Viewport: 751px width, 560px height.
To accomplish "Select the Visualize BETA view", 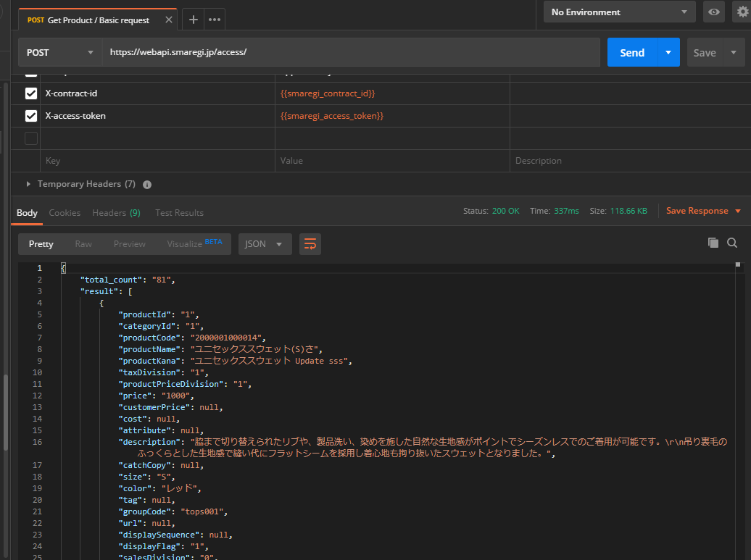I will (x=194, y=243).
